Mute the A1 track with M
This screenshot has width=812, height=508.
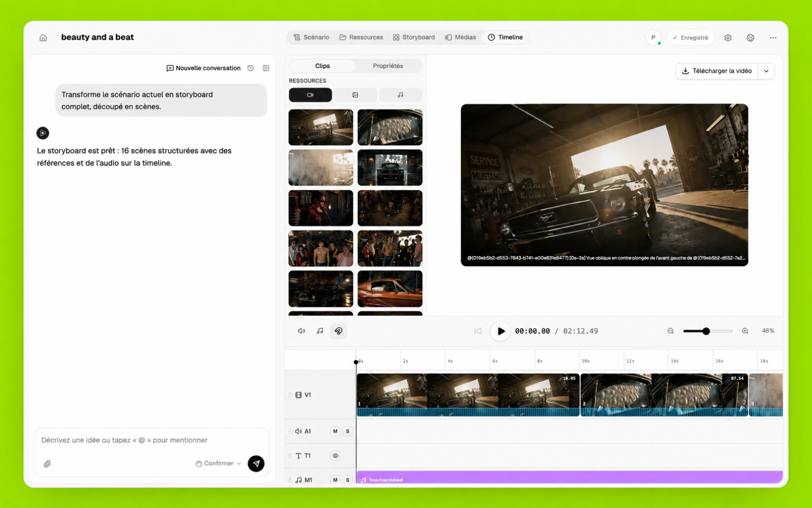click(x=335, y=431)
